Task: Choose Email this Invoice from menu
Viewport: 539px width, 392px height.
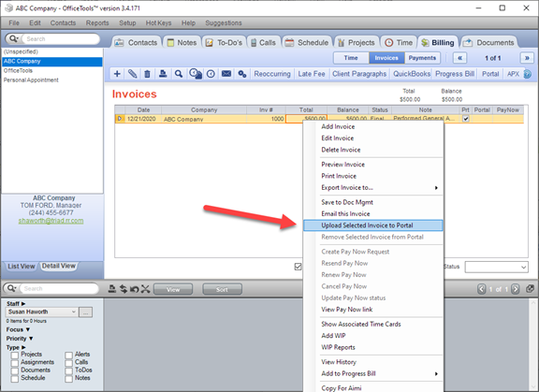Action: [x=373, y=213]
